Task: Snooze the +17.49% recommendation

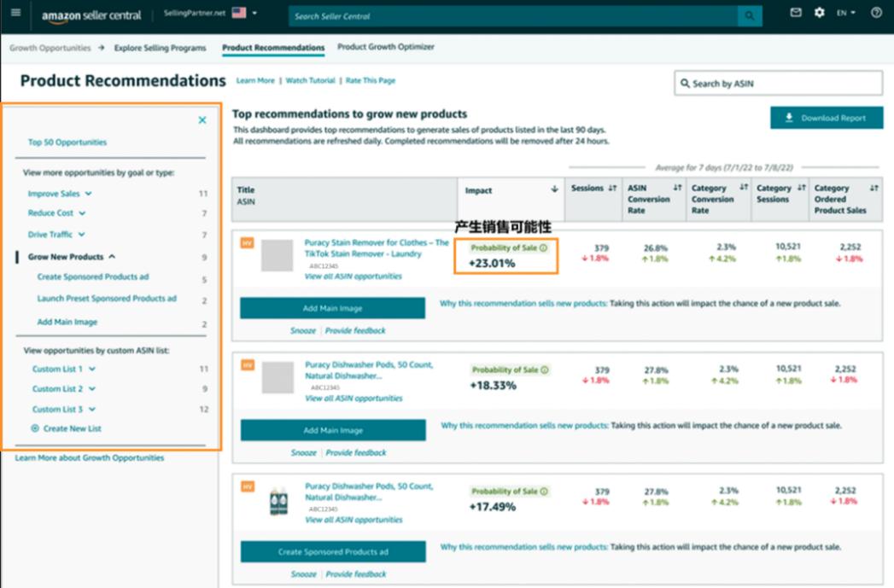Action: 303,573
